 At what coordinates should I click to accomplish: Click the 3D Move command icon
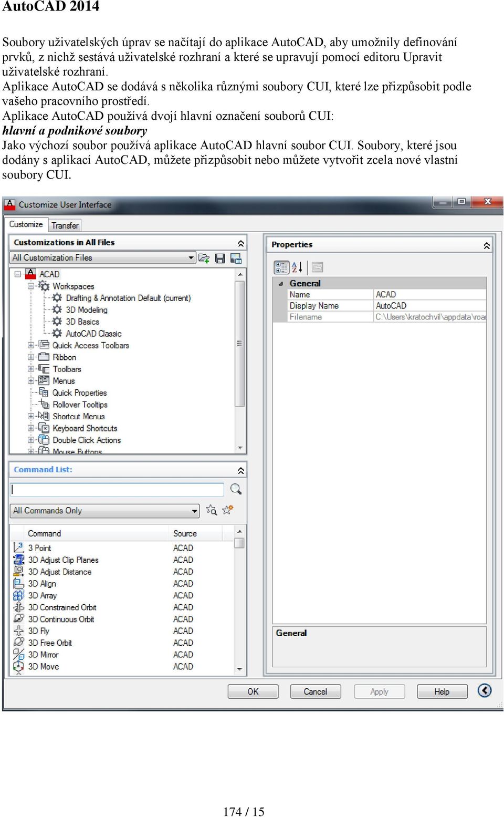[18, 666]
